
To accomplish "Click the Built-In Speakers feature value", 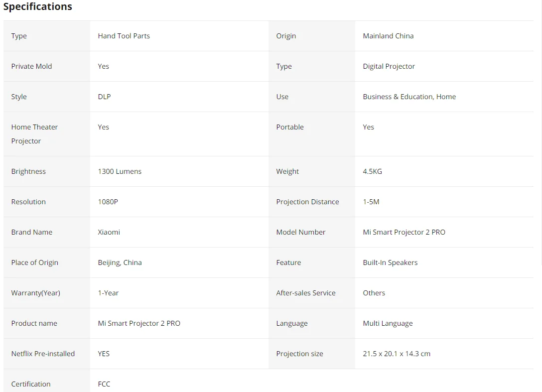I will (390, 262).
